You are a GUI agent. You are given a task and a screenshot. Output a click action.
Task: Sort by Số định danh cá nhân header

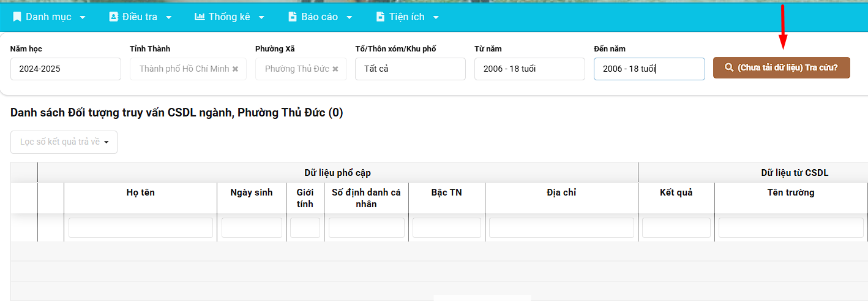(366, 198)
